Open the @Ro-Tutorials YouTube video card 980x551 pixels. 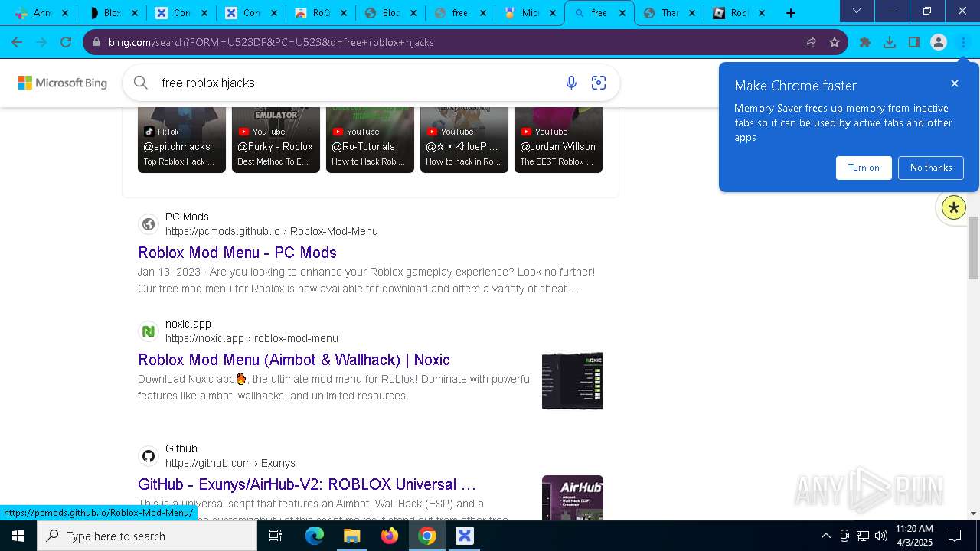[x=370, y=140]
